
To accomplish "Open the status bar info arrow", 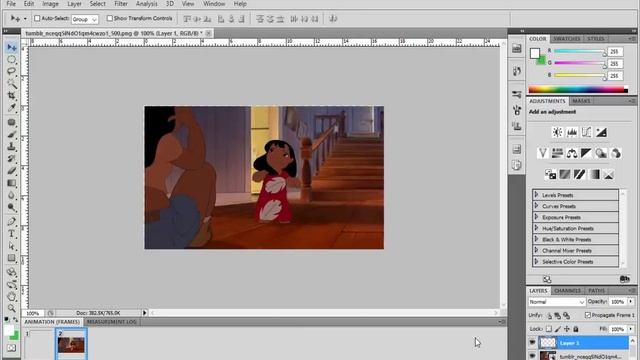I will [144, 313].
